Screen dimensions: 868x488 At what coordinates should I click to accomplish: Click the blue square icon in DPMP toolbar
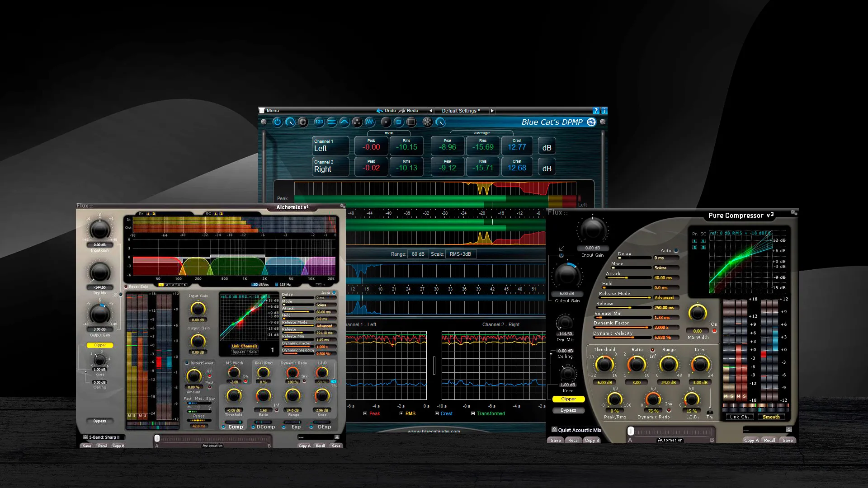click(x=398, y=122)
